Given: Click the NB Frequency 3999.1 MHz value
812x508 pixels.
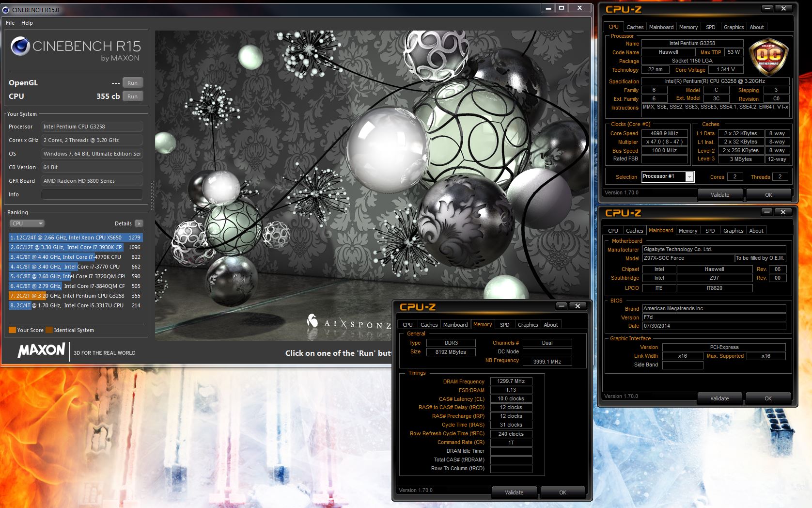Looking at the screenshot, I should point(547,362).
